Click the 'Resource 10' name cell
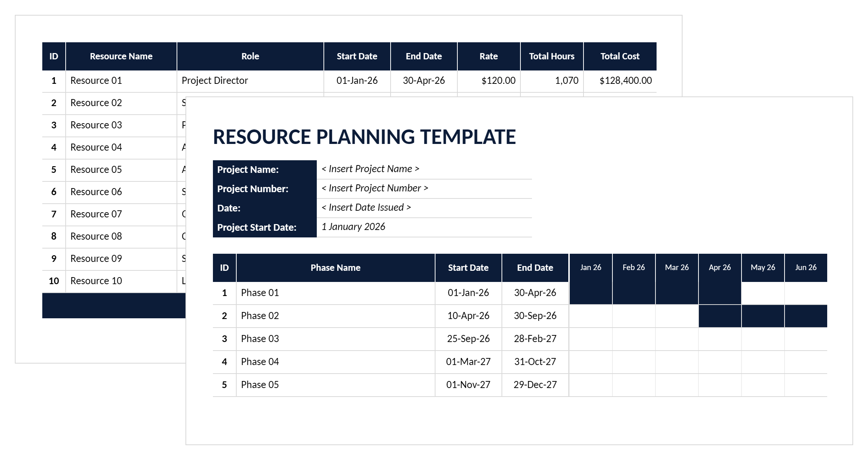Screen dimensions: 868x460 coord(121,281)
